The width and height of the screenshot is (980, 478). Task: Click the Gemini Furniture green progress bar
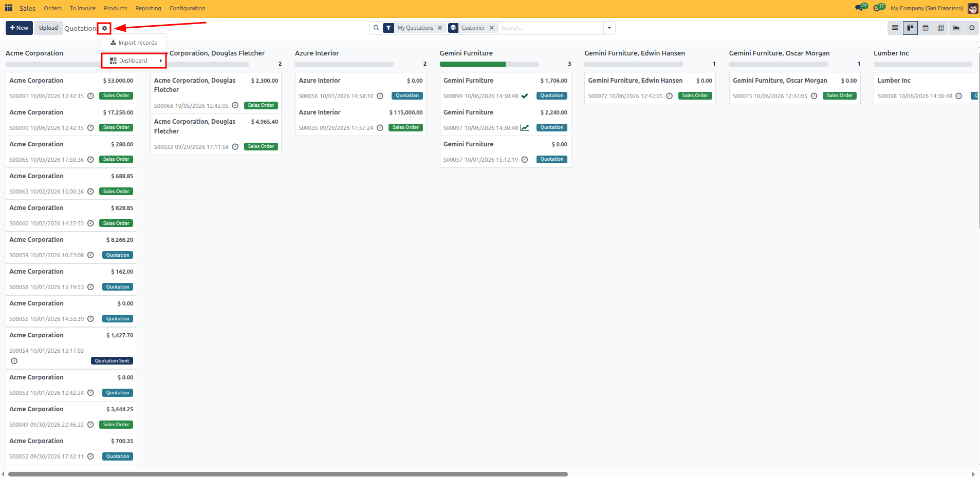point(472,64)
